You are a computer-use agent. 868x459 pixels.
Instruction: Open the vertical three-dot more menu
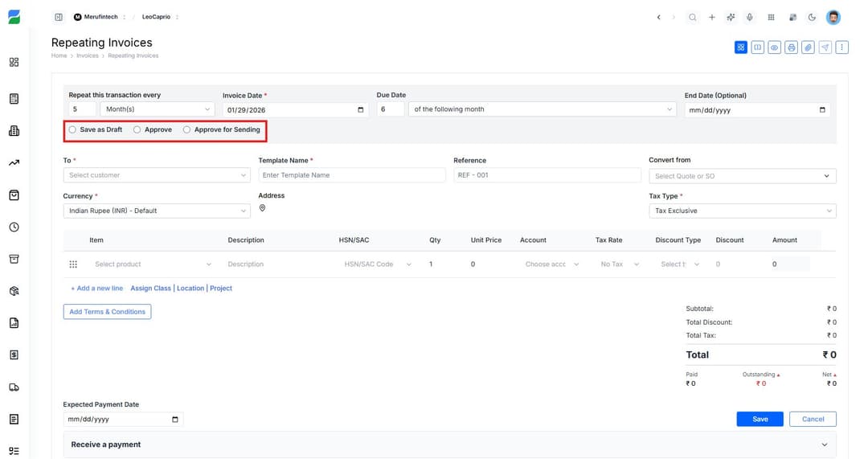point(842,47)
